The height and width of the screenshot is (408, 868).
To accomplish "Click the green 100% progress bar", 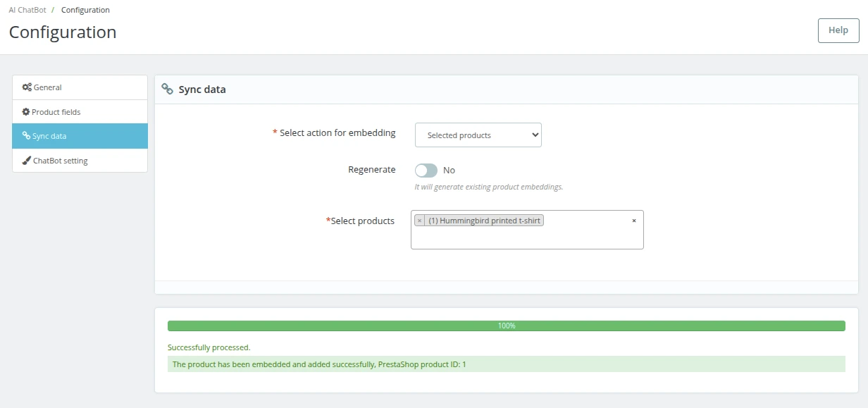I will (506, 326).
